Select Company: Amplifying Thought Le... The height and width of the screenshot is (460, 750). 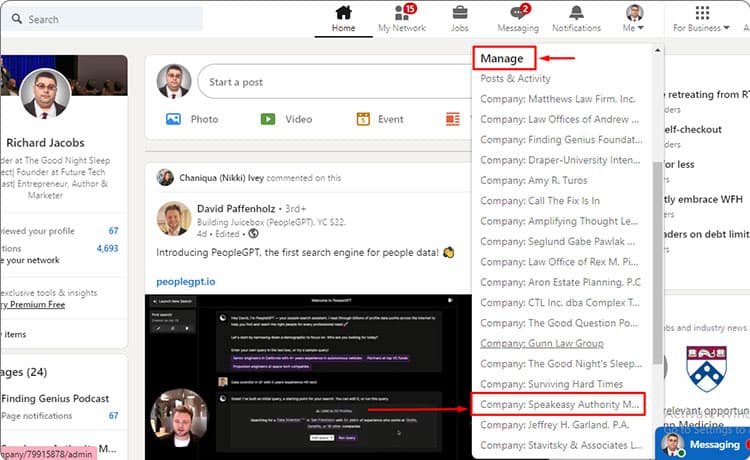[x=559, y=221]
